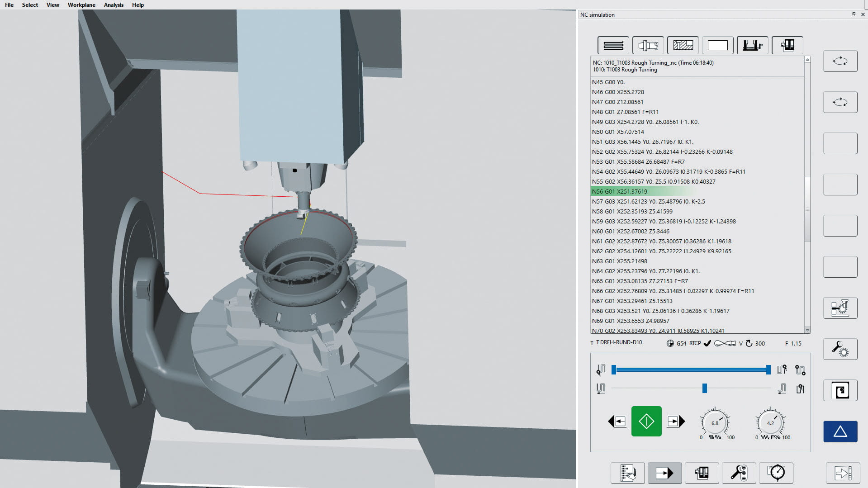Image resolution: width=868 pixels, height=488 pixels.
Task: Open the File menu
Action: (9, 5)
